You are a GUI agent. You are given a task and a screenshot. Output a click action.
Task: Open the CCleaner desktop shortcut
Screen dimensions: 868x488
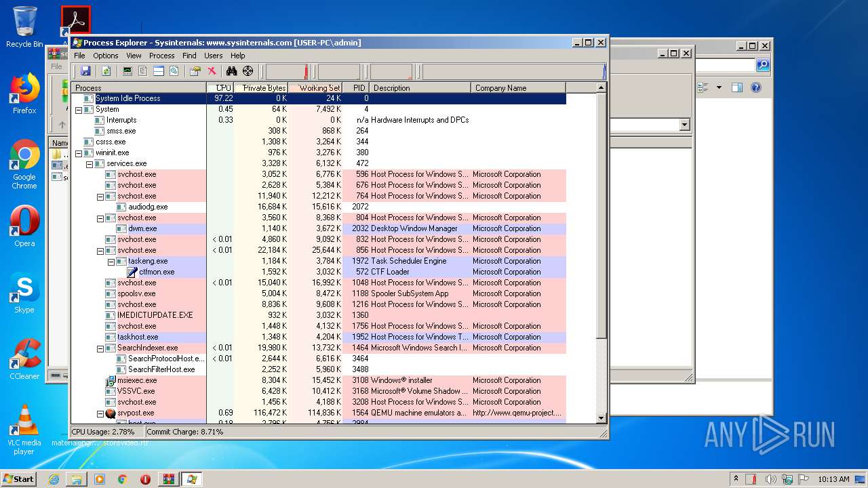click(x=24, y=359)
